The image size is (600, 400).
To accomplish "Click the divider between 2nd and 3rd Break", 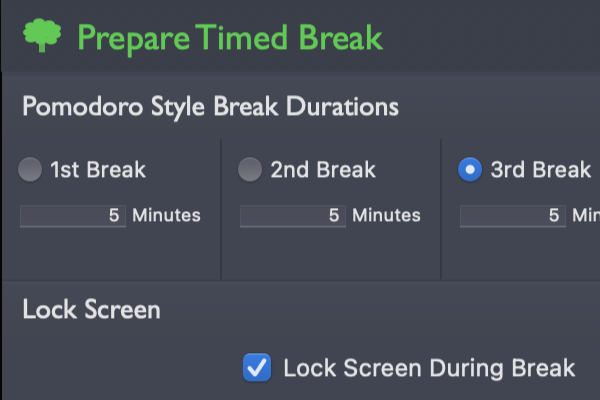I will pos(441,209).
